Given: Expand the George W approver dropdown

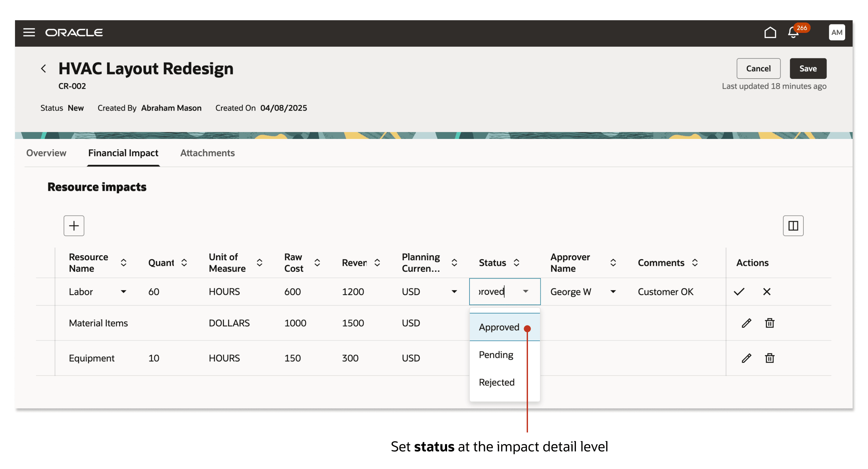Looking at the screenshot, I should tap(613, 292).
